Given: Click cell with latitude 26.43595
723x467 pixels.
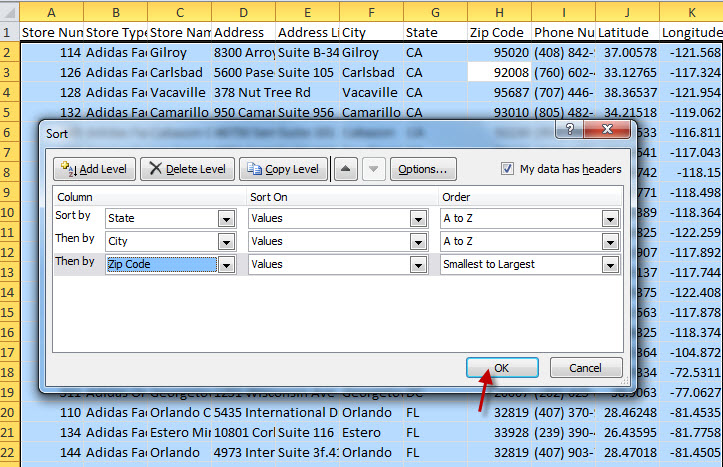Looking at the screenshot, I should (627, 432).
